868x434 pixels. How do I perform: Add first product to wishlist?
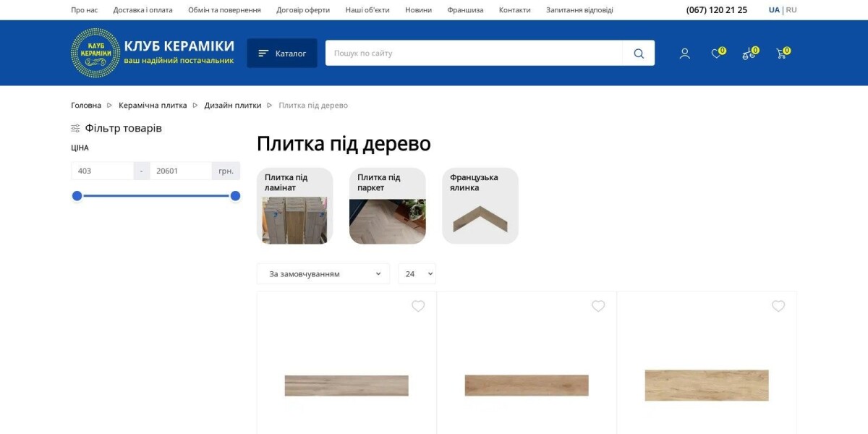coord(418,306)
